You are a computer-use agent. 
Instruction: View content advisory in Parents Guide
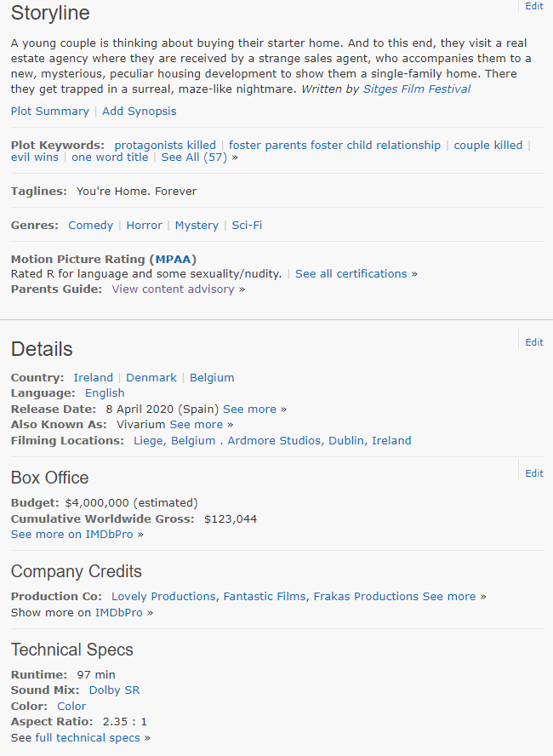[174, 289]
